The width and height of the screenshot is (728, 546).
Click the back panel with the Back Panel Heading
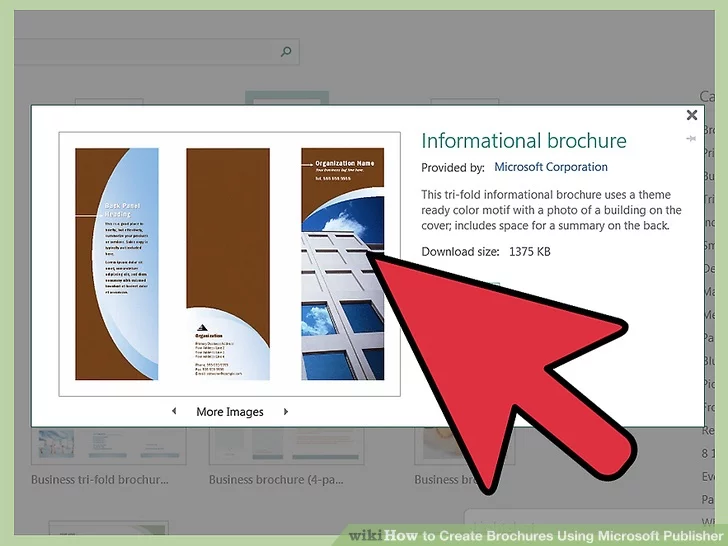coord(117,264)
